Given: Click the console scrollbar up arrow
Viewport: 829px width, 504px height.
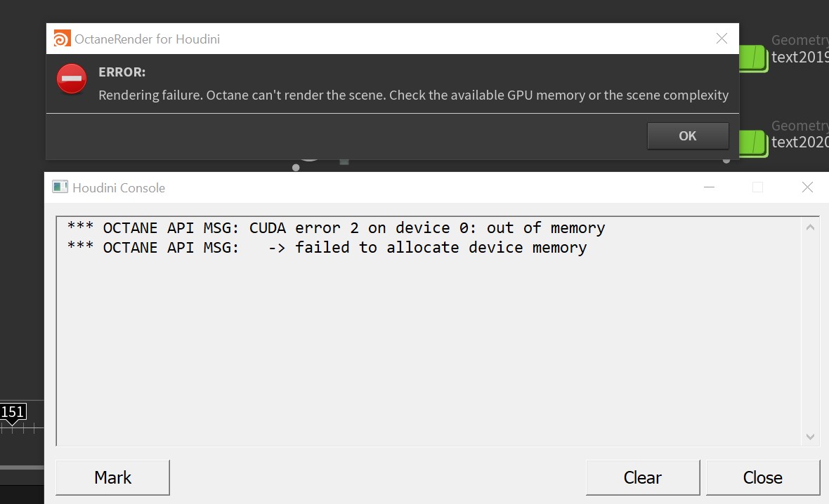Looking at the screenshot, I should click(810, 227).
